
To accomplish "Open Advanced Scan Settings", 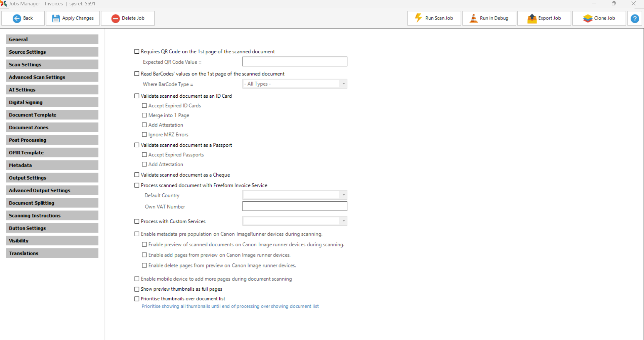I will [x=52, y=77].
